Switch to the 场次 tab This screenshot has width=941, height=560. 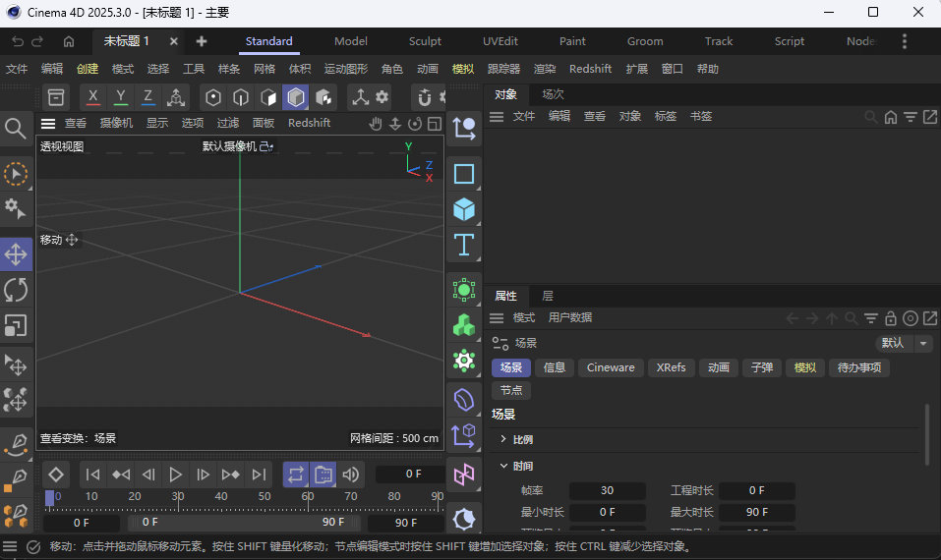coord(553,94)
